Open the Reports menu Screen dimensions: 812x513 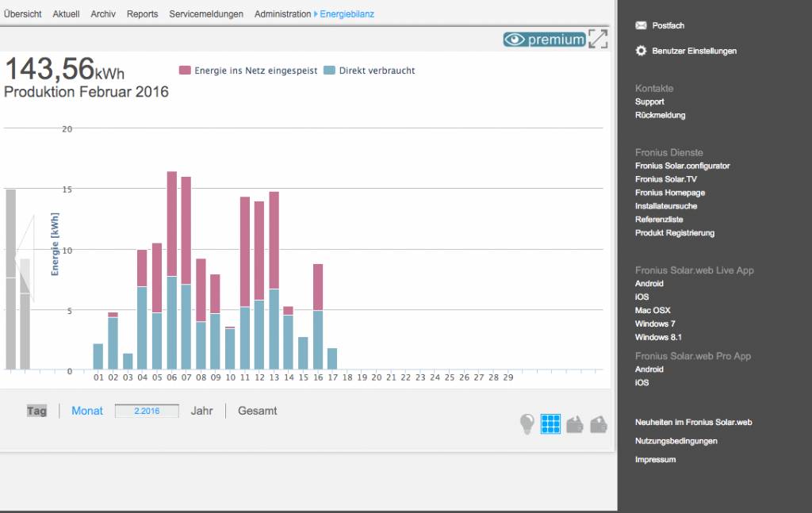pos(142,14)
